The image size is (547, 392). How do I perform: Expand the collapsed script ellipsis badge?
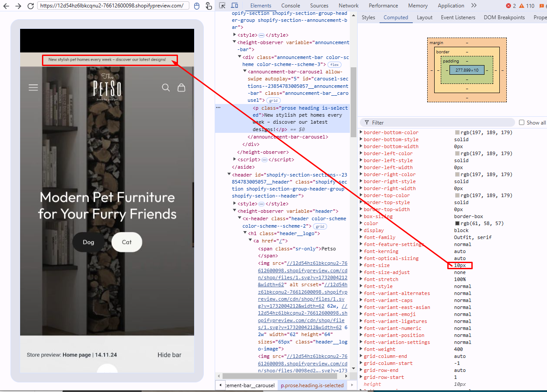264,160
